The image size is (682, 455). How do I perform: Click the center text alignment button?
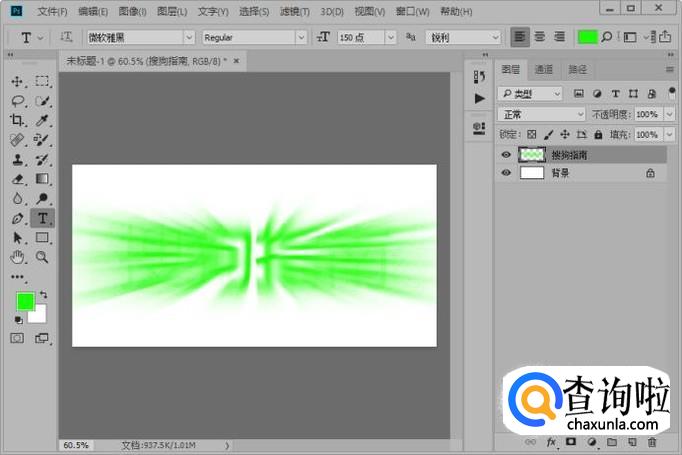[540, 37]
